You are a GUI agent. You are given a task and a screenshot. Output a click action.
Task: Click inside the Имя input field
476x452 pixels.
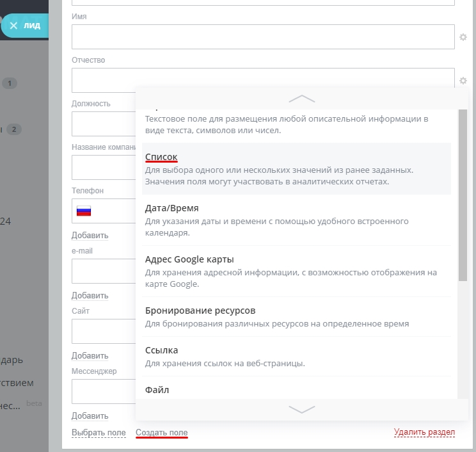(x=263, y=36)
